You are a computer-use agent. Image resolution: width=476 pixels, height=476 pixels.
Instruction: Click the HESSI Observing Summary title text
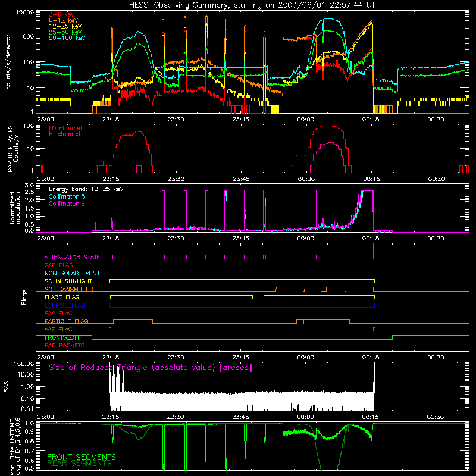252,5
